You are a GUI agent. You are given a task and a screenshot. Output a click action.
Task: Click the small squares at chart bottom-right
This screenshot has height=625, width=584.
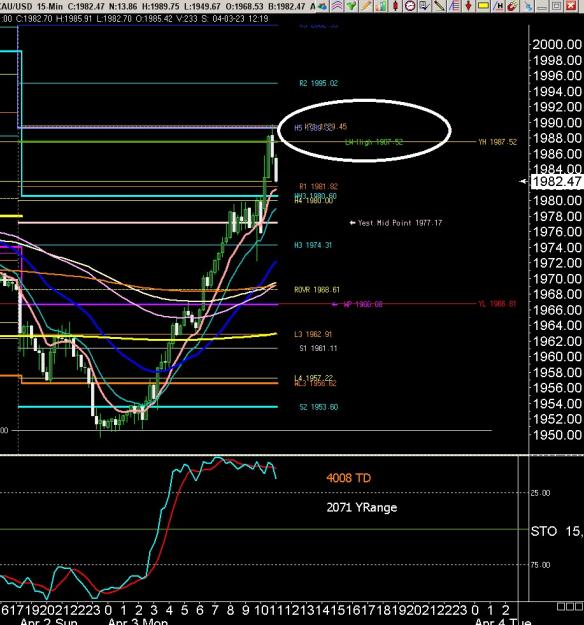[570, 607]
